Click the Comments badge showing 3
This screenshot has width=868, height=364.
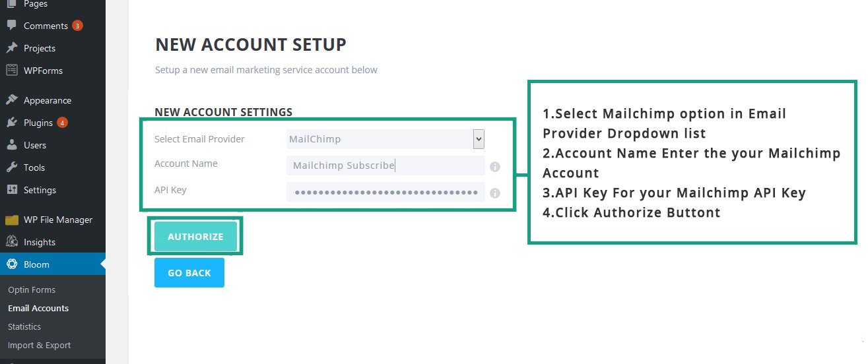coord(78,26)
